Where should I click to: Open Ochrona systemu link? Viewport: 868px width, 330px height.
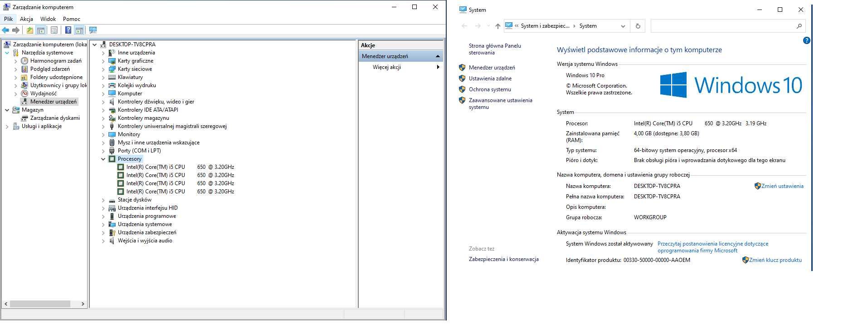click(x=490, y=89)
